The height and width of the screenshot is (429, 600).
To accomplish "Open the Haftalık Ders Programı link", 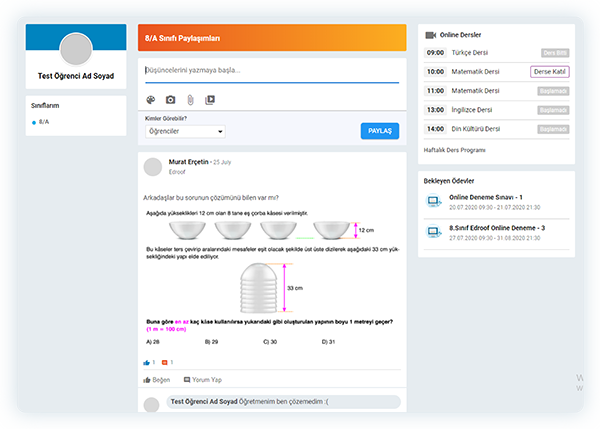I will coord(455,149).
